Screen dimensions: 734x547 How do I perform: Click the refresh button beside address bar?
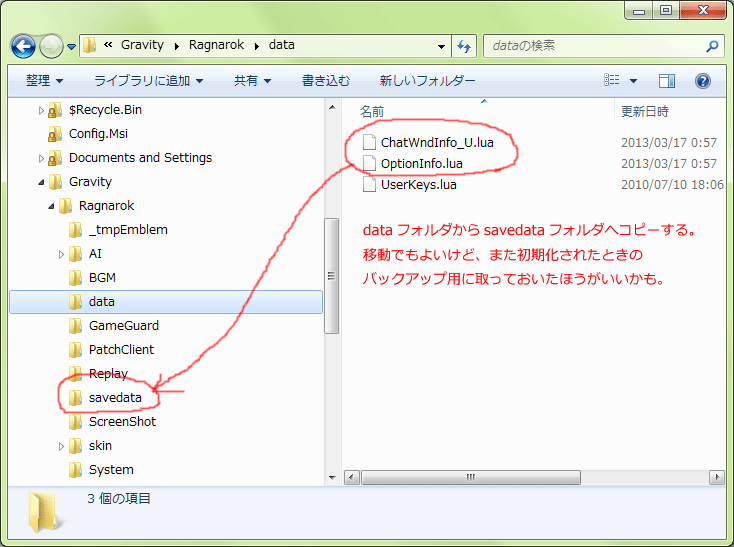464,46
